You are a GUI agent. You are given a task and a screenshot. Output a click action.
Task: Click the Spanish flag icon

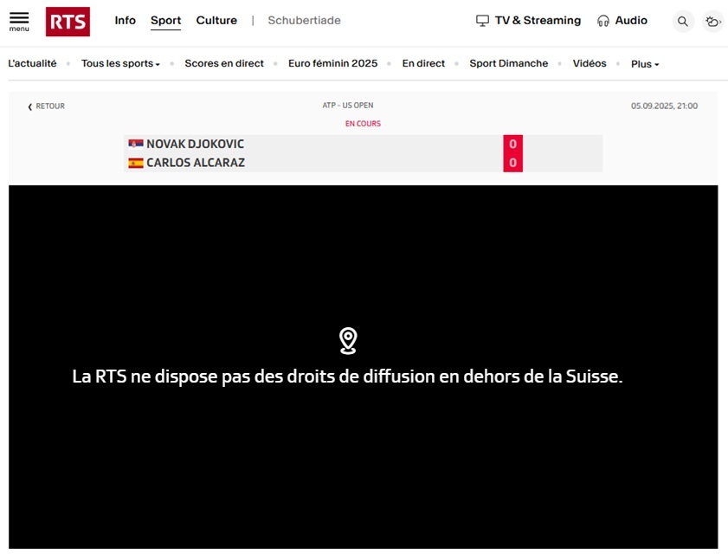pyautogui.click(x=136, y=163)
